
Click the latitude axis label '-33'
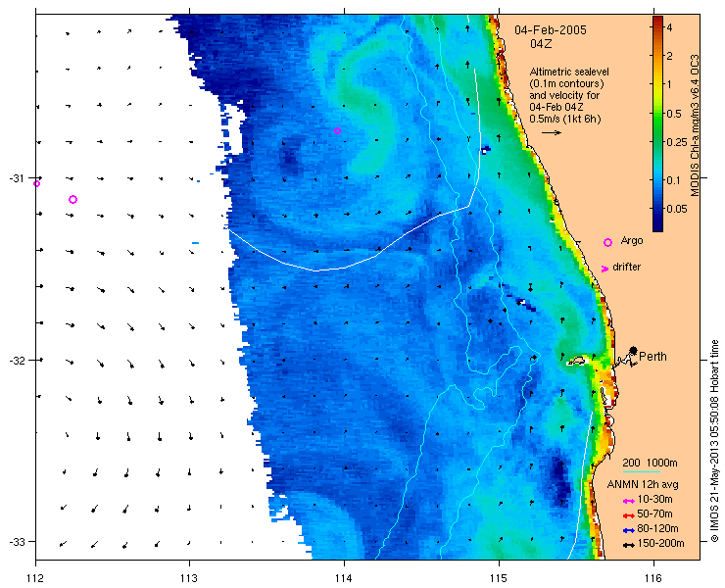pyautogui.click(x=19, y=541)
